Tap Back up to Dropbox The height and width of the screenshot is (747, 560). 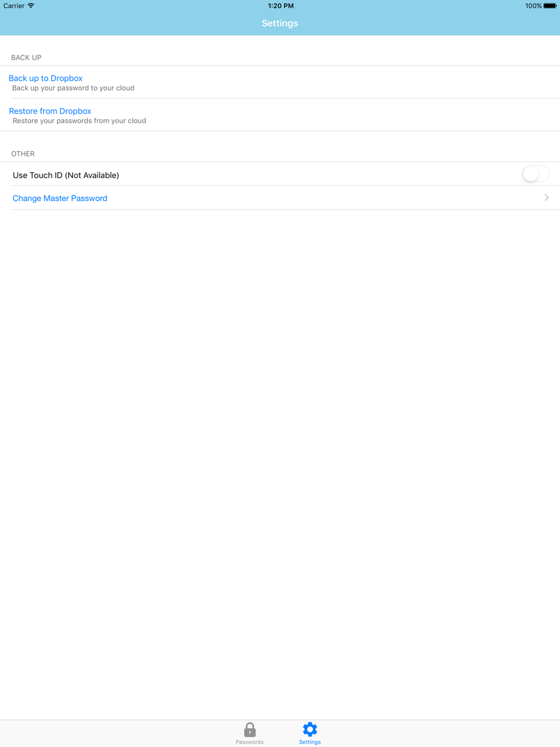tap(45, 78)
